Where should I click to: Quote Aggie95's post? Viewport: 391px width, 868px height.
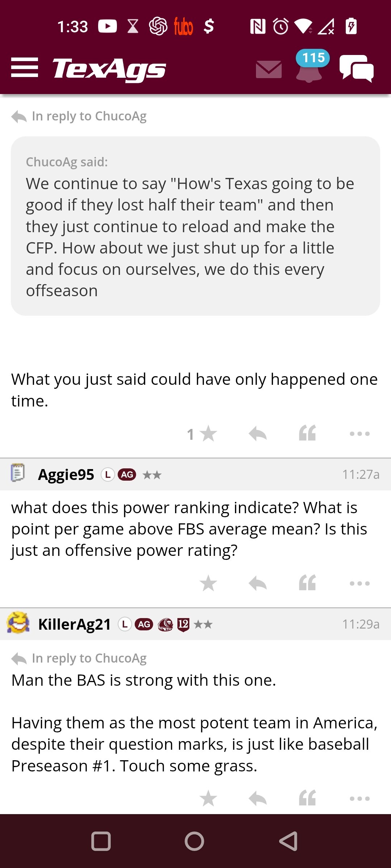coord(307,583)
